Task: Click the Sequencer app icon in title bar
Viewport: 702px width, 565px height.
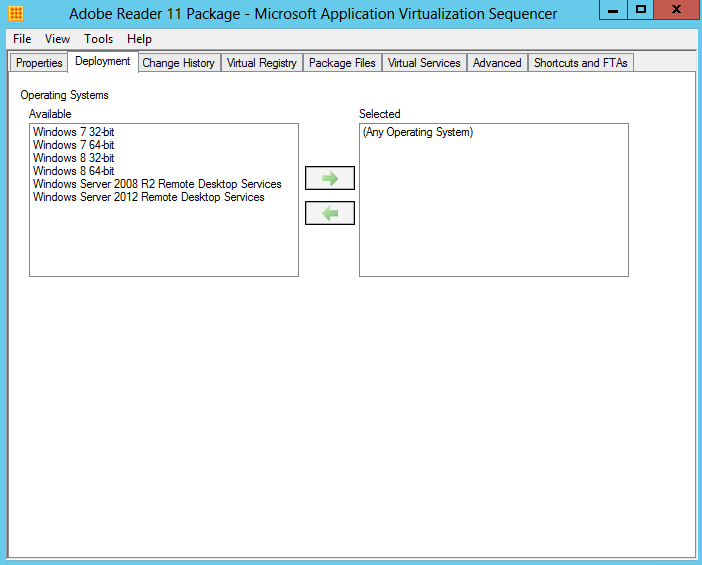Action: pyautogui.click(x=16, y=13)
